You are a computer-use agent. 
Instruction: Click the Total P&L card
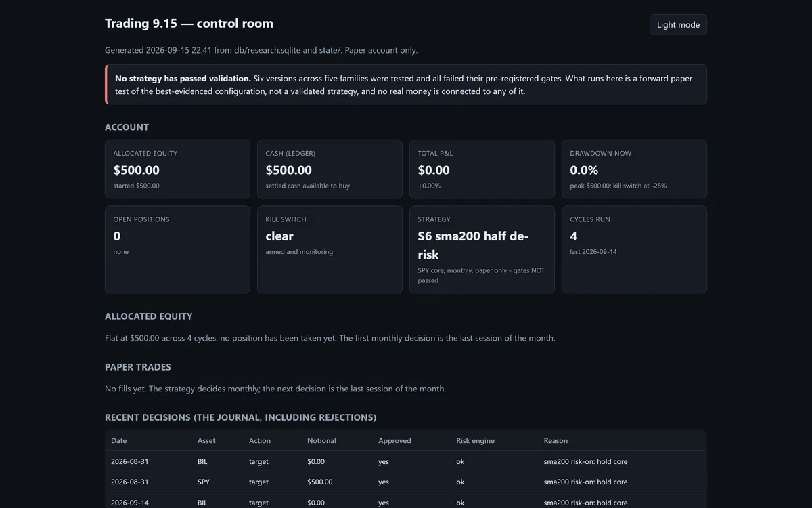pos(482,169)
